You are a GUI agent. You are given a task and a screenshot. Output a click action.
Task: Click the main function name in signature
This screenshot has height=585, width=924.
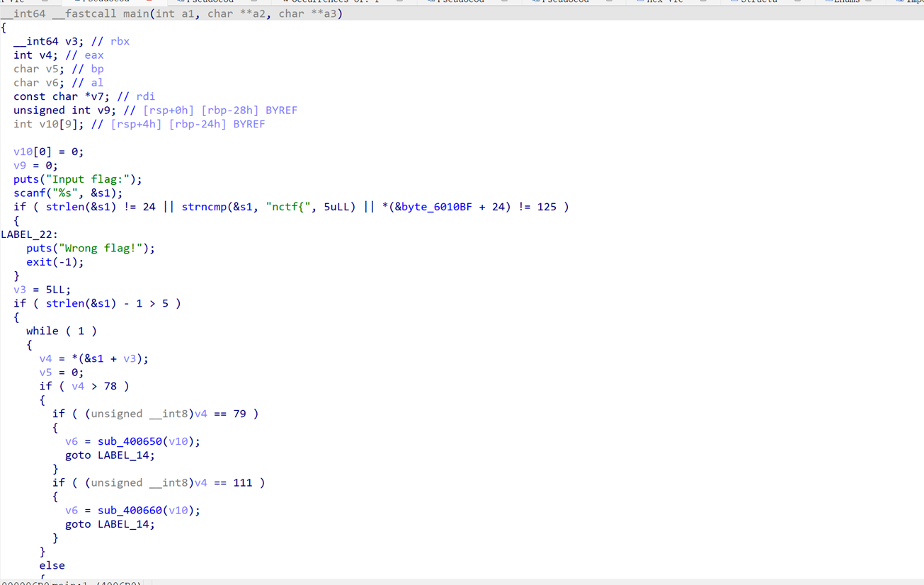135,13
